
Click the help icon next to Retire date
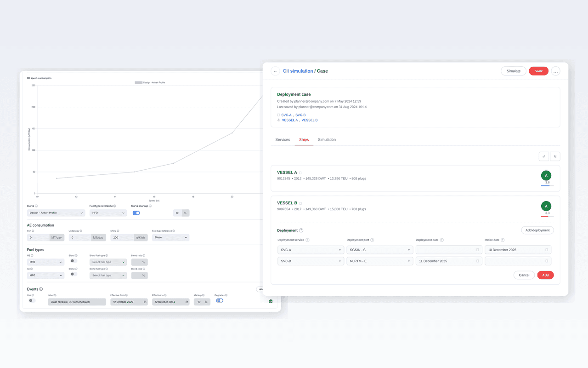(x=503, y=240)
